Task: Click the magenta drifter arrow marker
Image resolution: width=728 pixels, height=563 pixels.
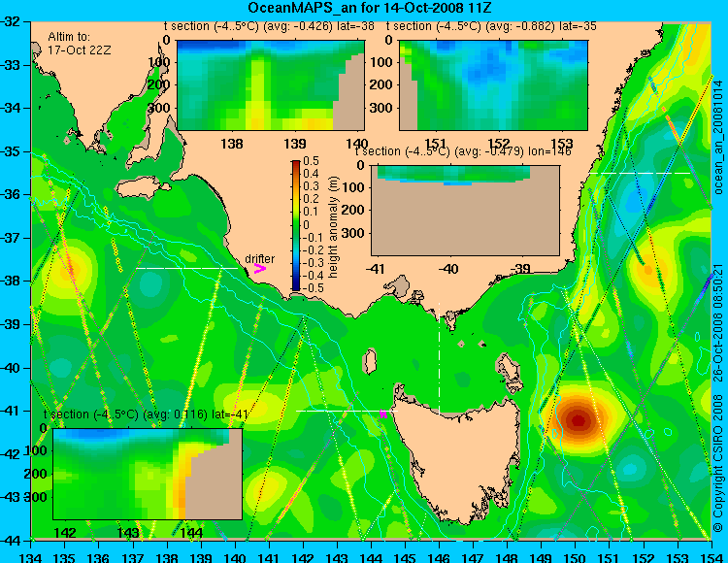Action: click(x=260, y=269)
